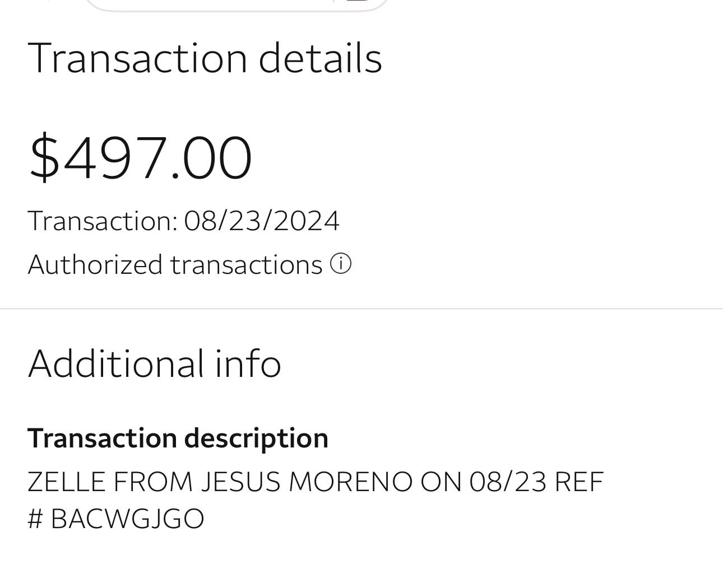Image resolution: width=723 pixels, height=588 pixels.
Task: Tap the 08/23 date in the description
Action: coord(508,482)
